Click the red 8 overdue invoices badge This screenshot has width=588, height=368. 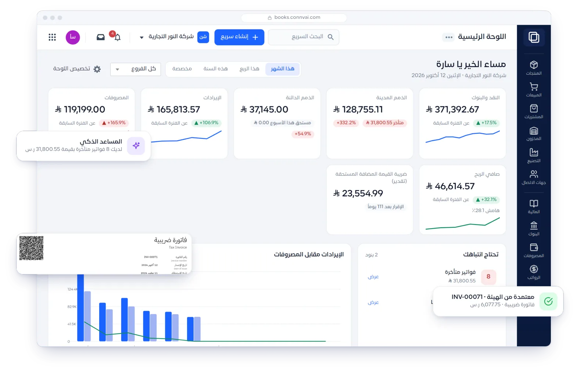click(488, 277)
